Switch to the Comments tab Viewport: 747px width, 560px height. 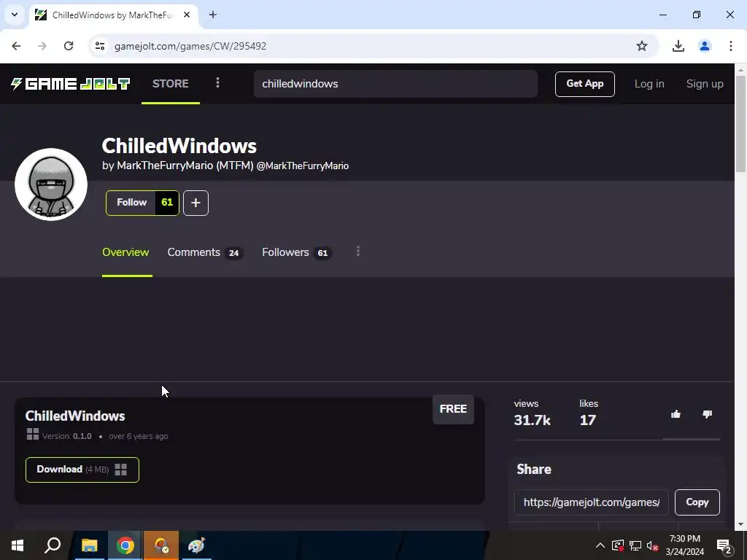pos(205,252)
